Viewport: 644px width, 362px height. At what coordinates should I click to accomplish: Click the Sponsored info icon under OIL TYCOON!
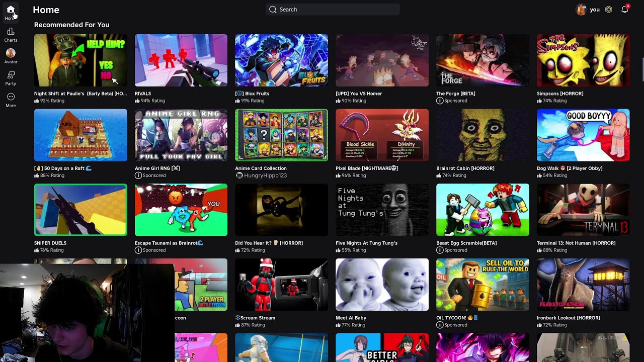[440, 325]
